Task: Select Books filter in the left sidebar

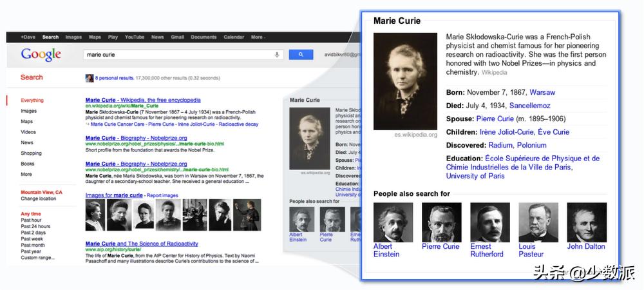Action: point(28,164)
